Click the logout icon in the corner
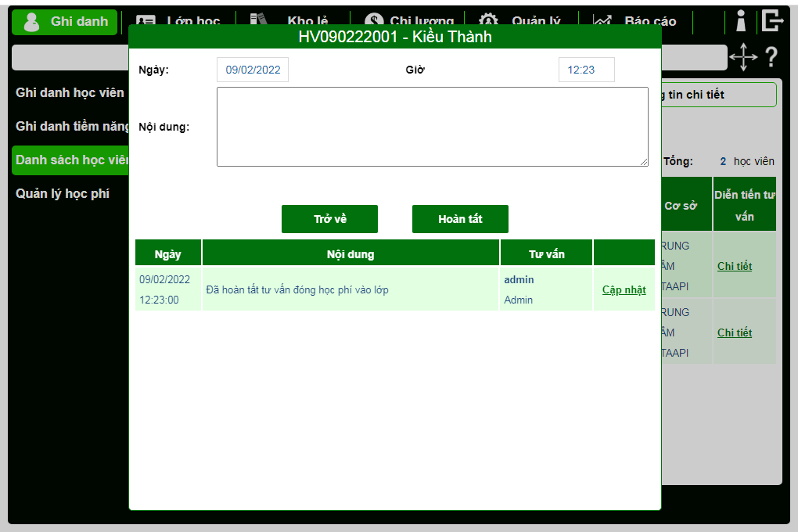This screenshot has width=798, height=532. pos(773,21)
